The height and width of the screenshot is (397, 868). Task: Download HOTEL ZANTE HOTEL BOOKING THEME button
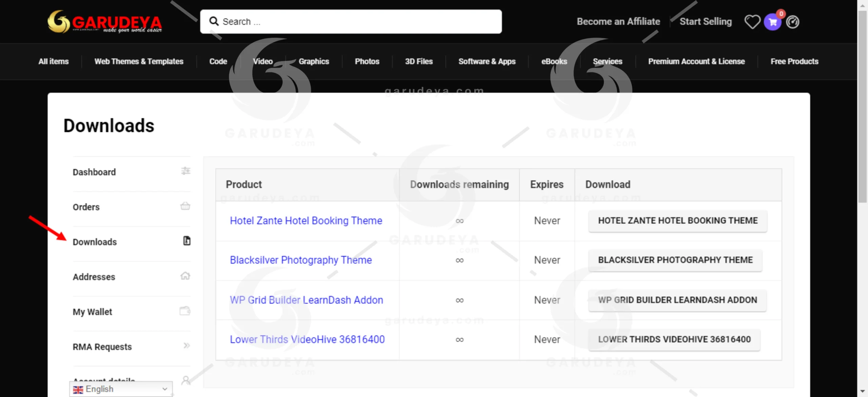pos(678,221)
